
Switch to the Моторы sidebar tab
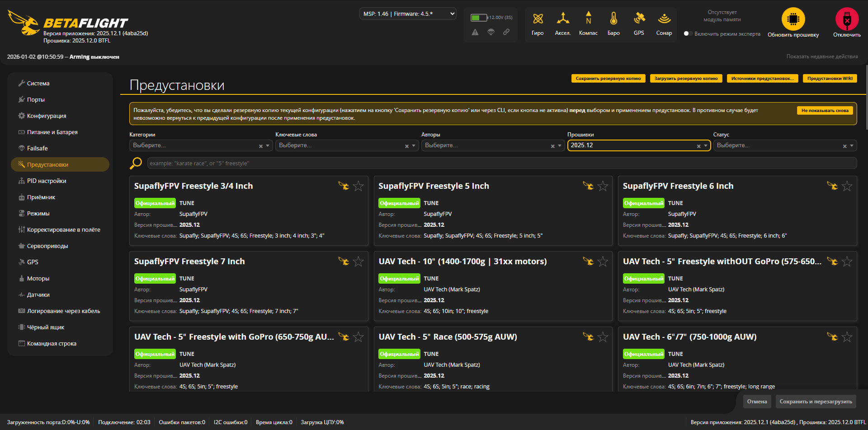click(x=38, y=279)
